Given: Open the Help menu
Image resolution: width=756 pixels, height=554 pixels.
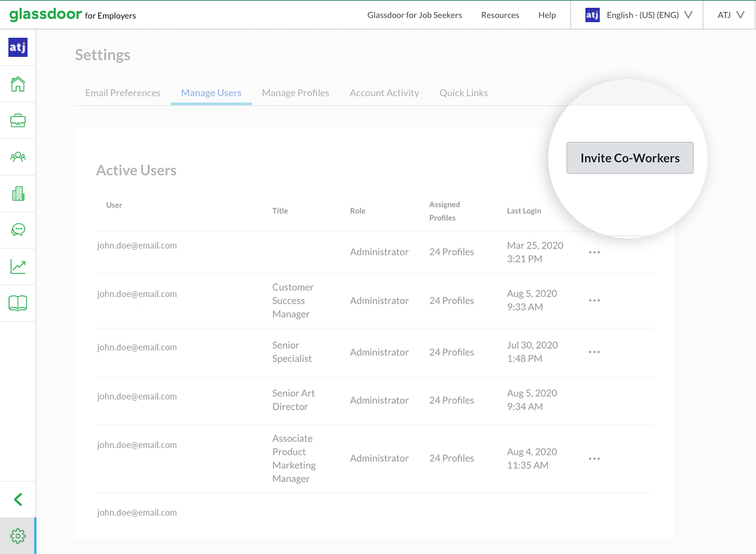Looking at the screenshot, I should click(546, 15).
